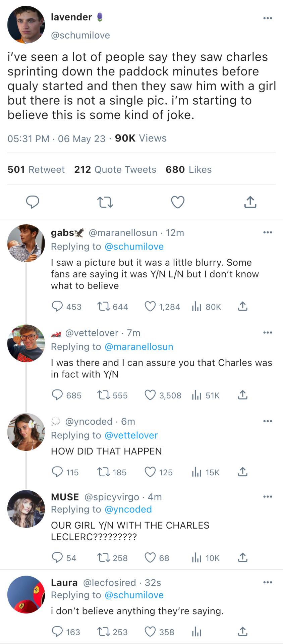View analytics on the @vettelover reply

(196, 395)
